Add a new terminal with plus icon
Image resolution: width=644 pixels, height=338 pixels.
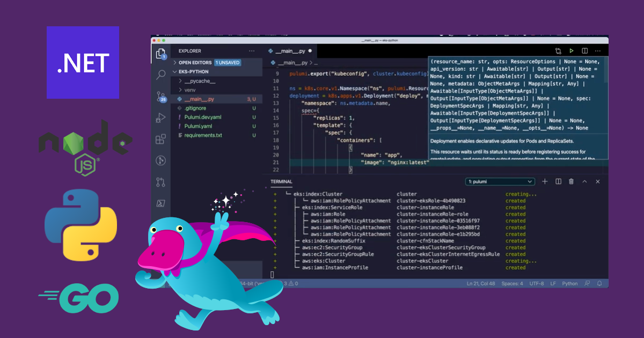(x=545, y=182)
